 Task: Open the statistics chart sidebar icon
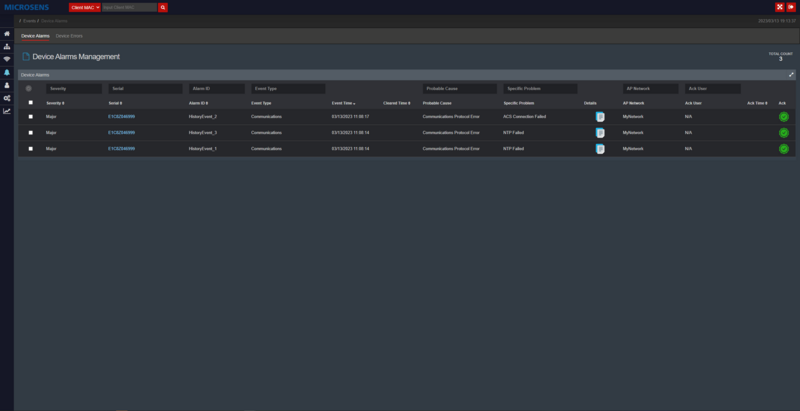[x=7, y=111]
